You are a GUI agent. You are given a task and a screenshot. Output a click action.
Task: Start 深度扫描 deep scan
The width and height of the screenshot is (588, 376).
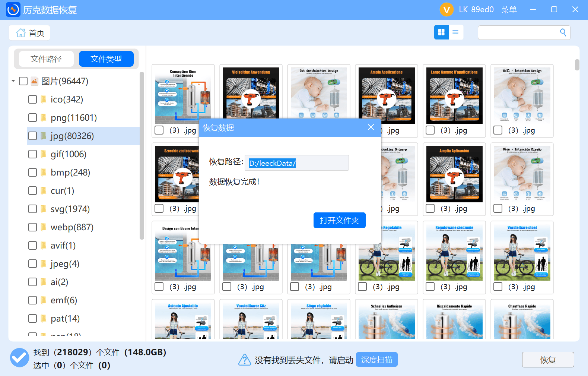click(x=376, y=360)
